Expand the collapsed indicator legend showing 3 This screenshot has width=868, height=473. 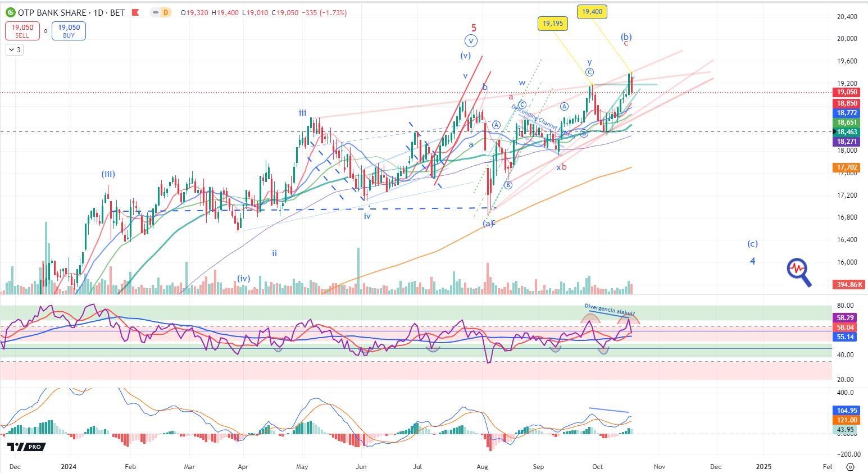point(14,50)
